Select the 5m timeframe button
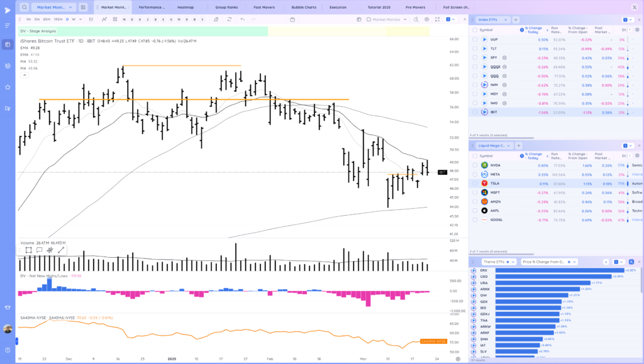 pyautogui.click(x=37, y=19)
